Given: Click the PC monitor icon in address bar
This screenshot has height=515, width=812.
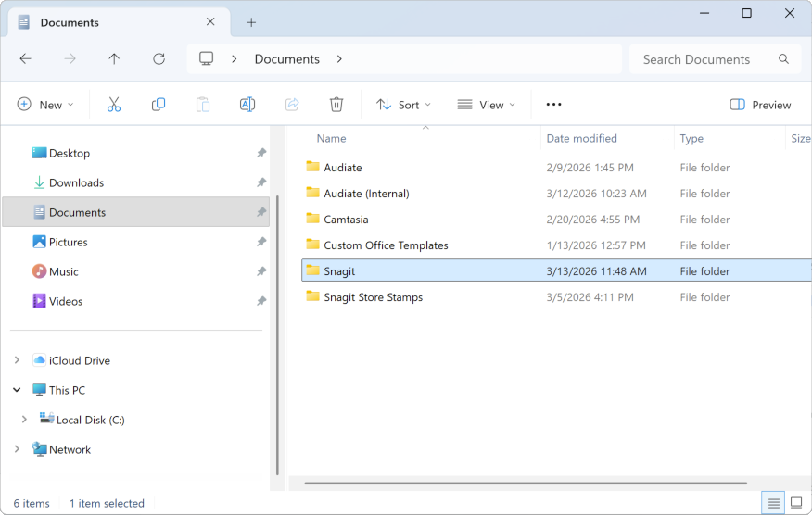Looking at the screenshot, I should pyautogui.click(x=207, y=58).
